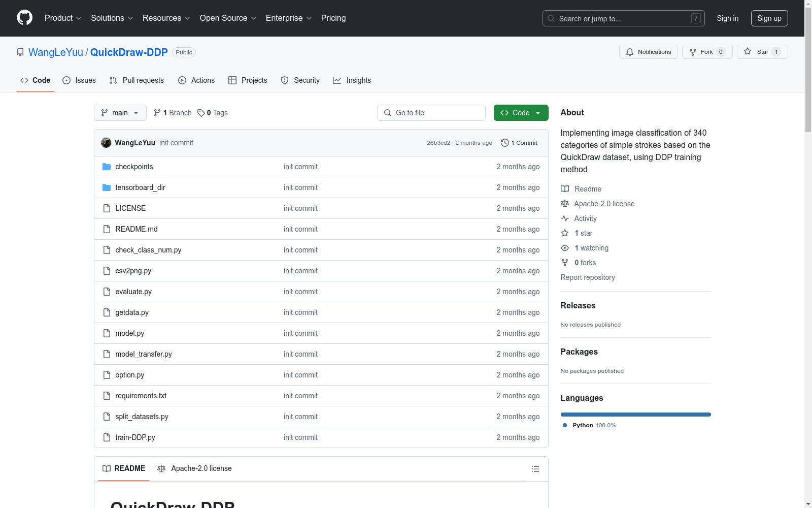Click the Sign up button
Screen dimensions: 812x508
[769, 18]
